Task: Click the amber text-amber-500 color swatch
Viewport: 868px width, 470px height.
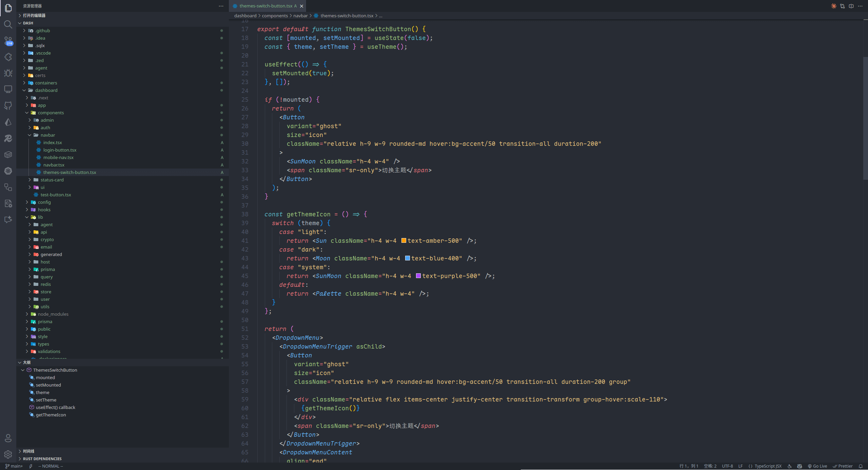Action: (403, 240)
